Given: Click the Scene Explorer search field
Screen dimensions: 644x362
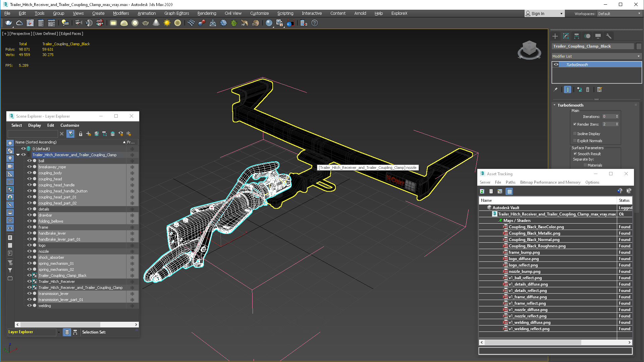Looking at the screenshot, I should [x=33, y=134].
